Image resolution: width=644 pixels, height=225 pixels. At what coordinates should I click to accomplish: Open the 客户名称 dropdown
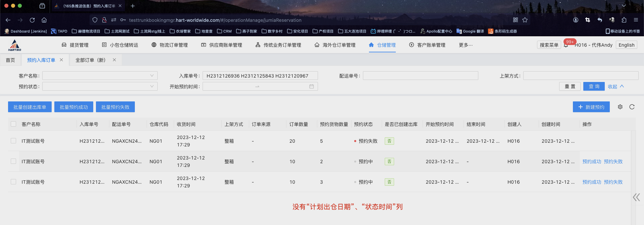tap(100, 76)
